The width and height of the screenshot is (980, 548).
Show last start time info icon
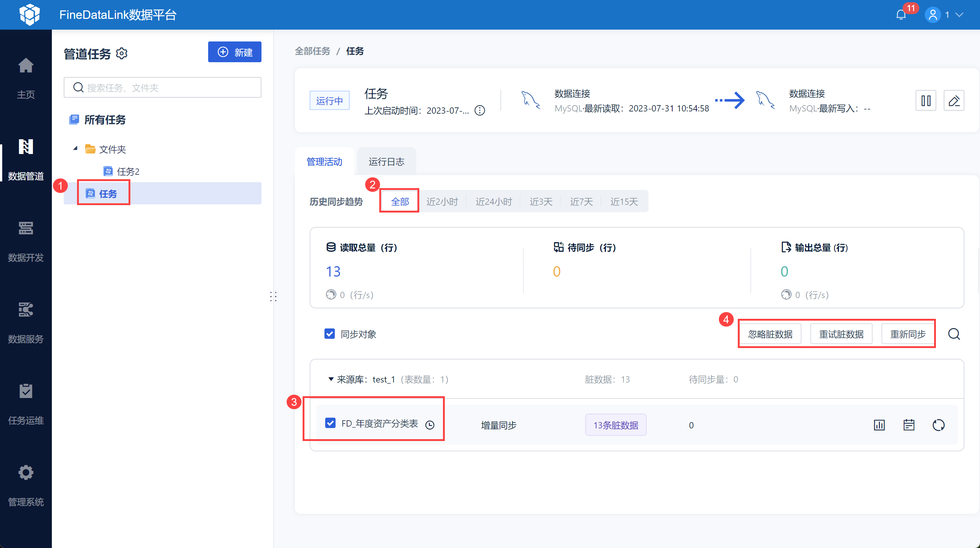click(480, 111)
